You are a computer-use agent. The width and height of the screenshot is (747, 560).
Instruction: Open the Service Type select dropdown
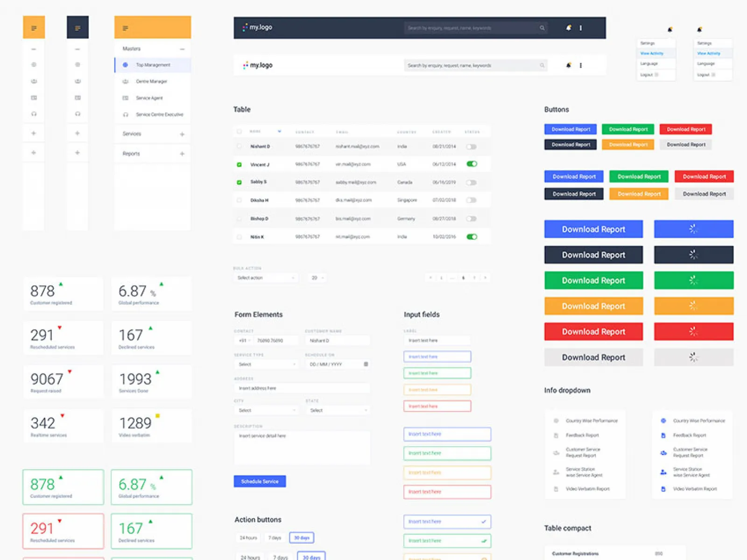(x=266, y=364)
